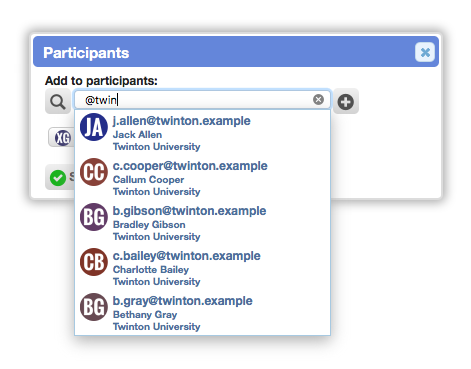Click the JA avatar for Jack Allen
471x369 pixels.
(94, 127)
